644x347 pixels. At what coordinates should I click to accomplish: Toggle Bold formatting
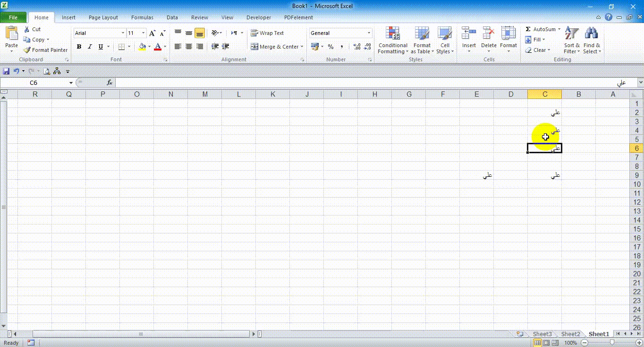pyautogui.click(x=79, y=47)
